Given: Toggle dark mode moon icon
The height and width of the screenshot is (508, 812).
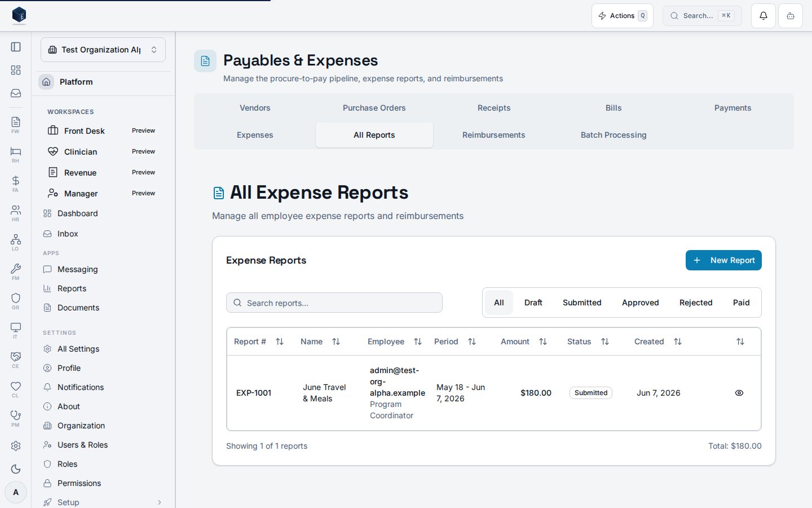Looking at the screenshot, I should coord(16,469).
